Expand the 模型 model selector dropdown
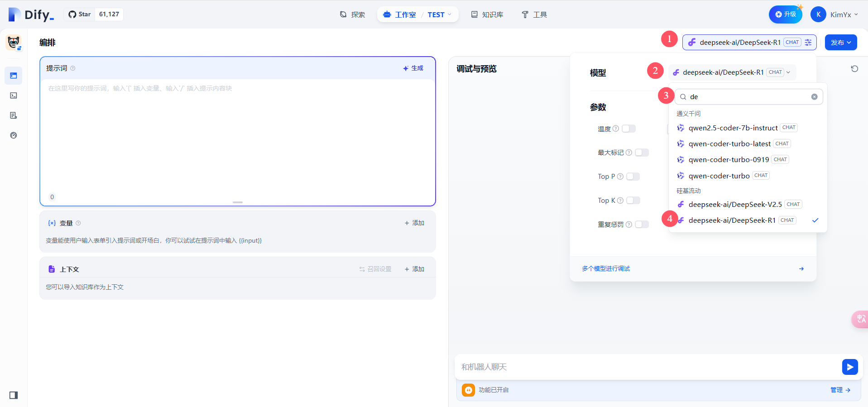This screenshot has height=407, width=868. click(x=732, y=72)
